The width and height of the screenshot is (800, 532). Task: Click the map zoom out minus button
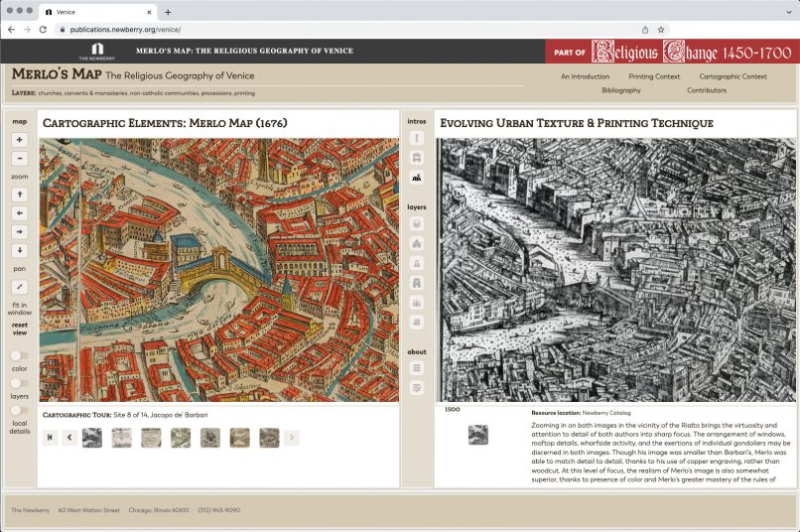coord(20,159)
